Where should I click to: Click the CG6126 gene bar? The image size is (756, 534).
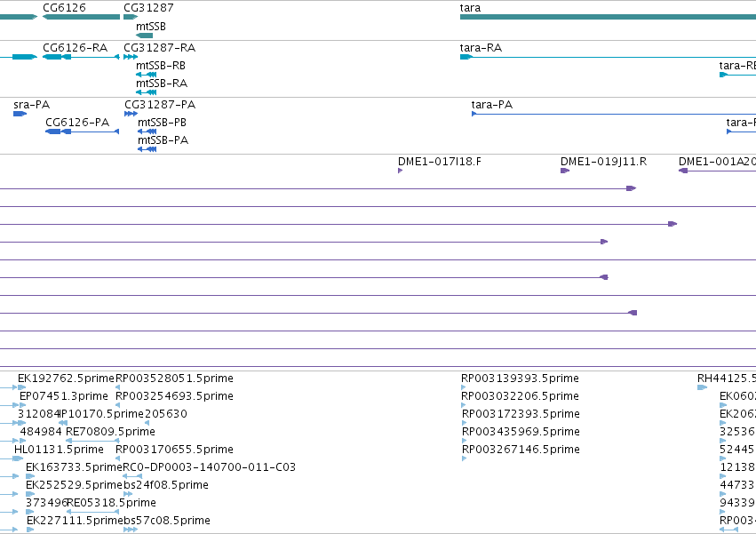(x=81, y=17)
